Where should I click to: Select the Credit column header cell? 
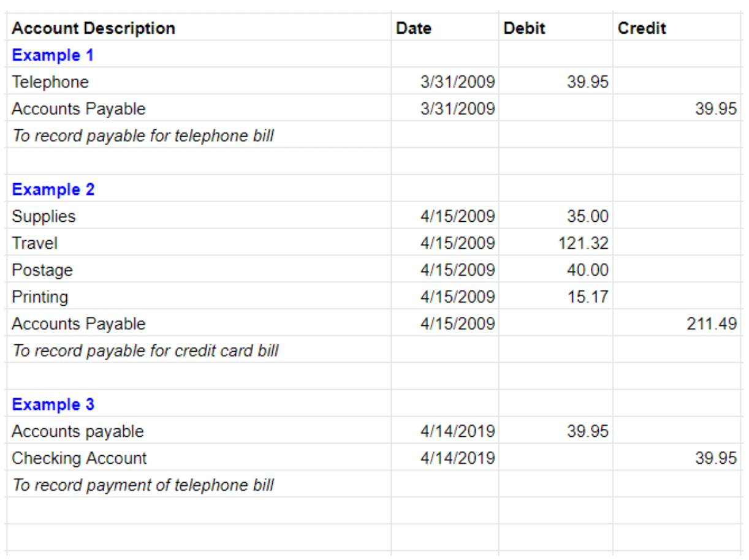click(642, 28)
